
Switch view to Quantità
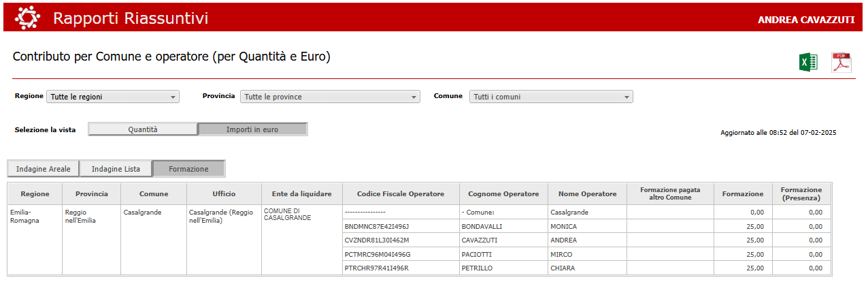coord(143,129)
